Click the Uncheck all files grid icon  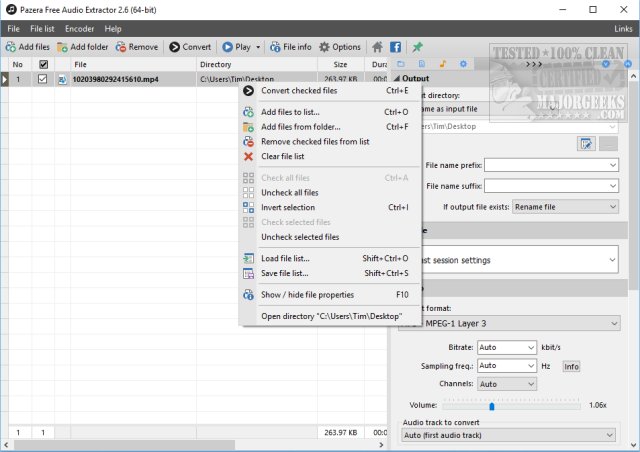coord(248,193)
